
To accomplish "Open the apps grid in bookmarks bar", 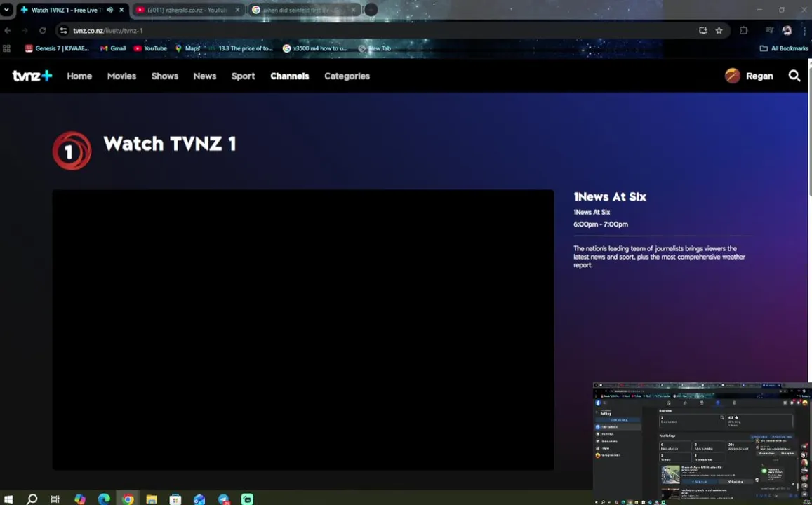I will click(x=7, y=48).
